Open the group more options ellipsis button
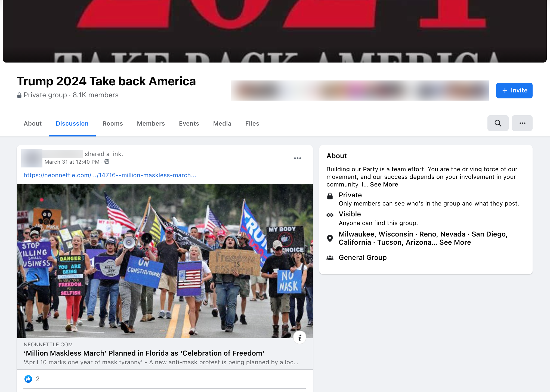 pos(522,123)
